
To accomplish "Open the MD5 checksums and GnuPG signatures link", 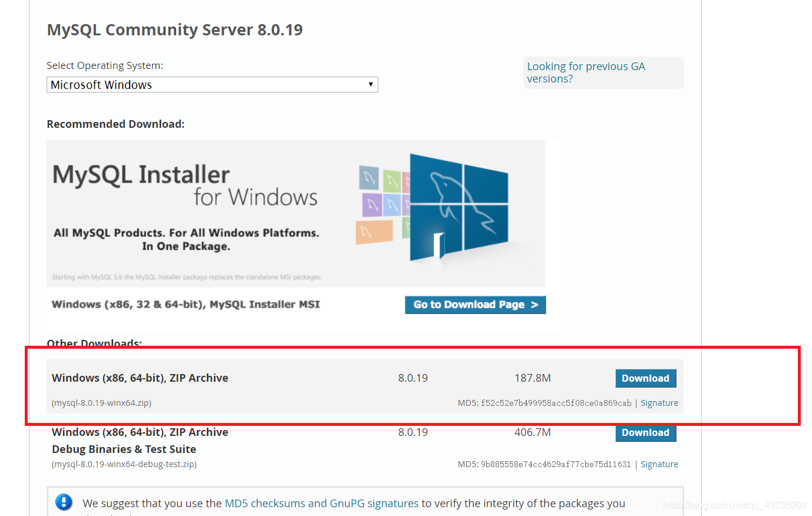I will pyautogui.click(x=322, y=503).
